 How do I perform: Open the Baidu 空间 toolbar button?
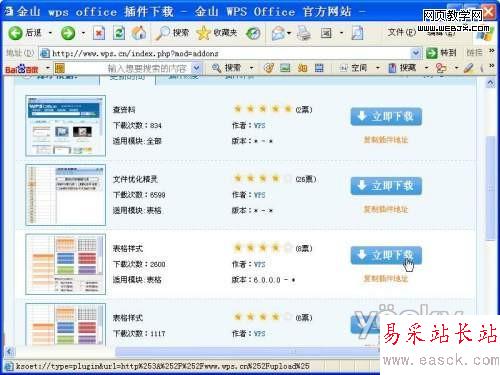click(x=353, y=68)
